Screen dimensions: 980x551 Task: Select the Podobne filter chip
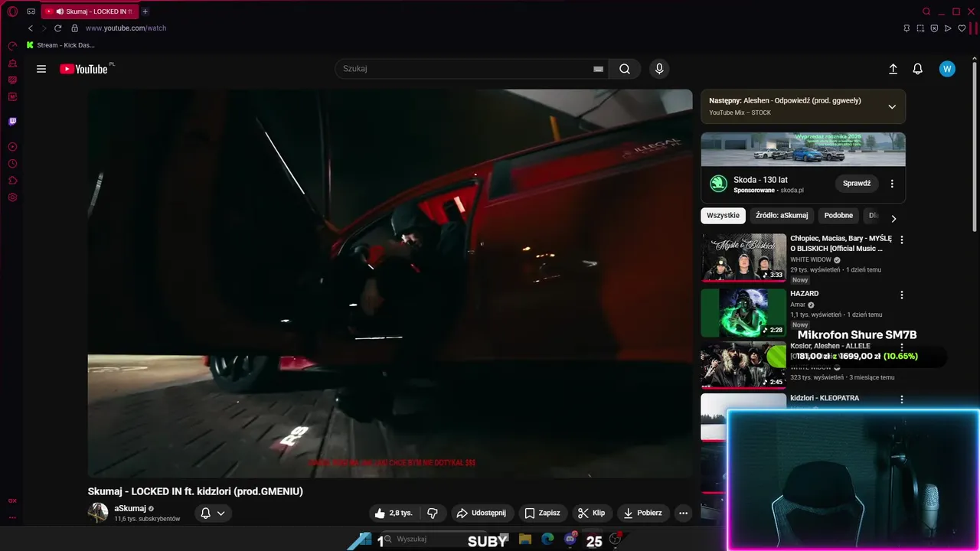(838, 216)
